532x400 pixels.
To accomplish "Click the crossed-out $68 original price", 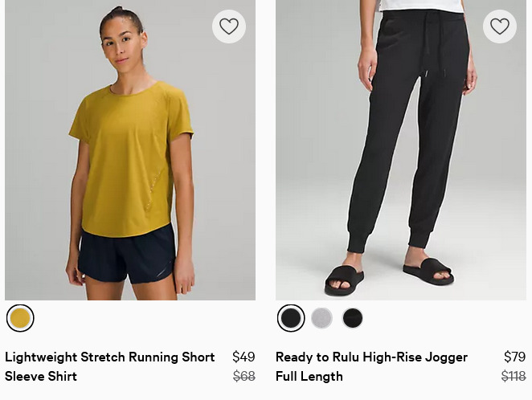I will pyautogui.click(x=244, y=376).
